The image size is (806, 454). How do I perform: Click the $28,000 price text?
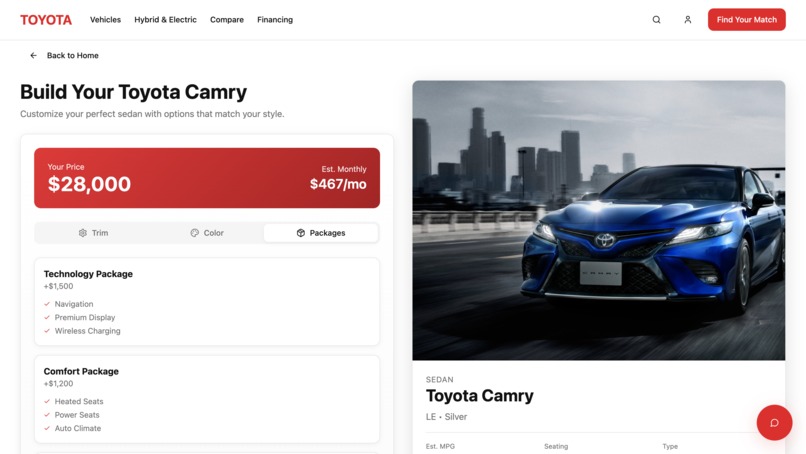pyautogui.click(x=89, y=184)
